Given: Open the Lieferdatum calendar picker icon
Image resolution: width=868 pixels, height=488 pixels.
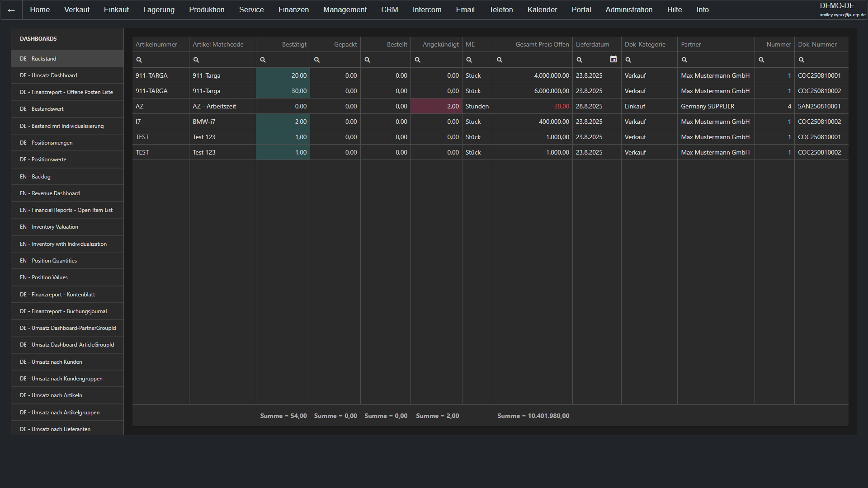Looking at the screenshot, I should tap(613, 59).
